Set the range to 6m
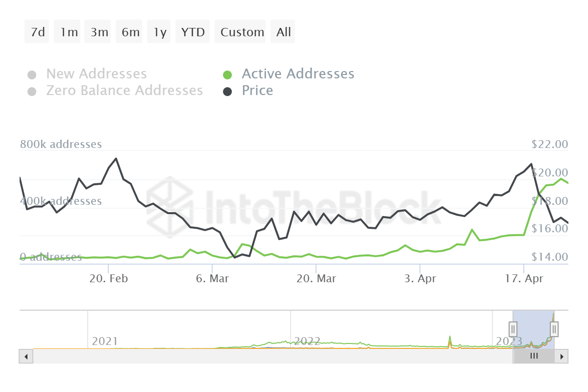This screenshot has width=588, height=392. (130, 32)
